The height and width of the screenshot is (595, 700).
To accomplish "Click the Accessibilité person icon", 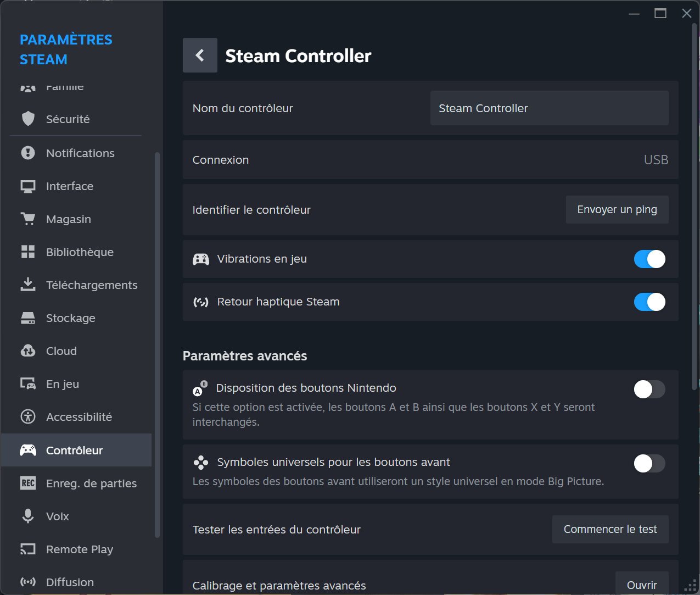I will point(28,416).
